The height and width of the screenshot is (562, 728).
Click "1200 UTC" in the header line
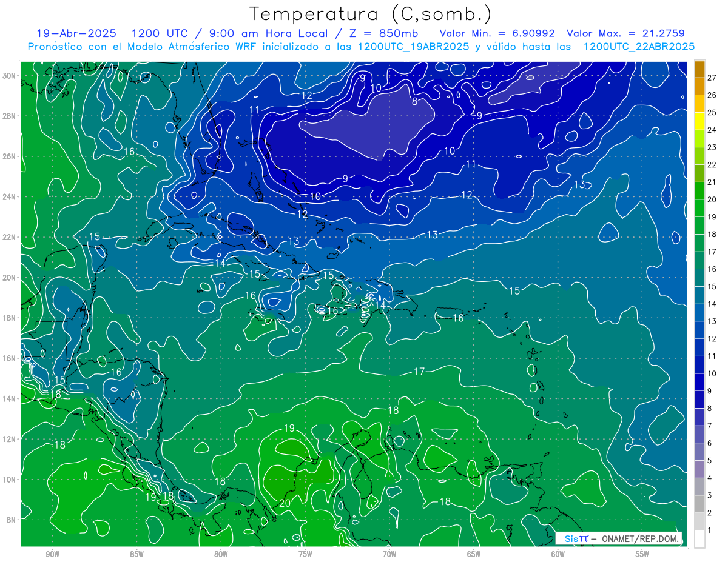click(x=161, y=33)
